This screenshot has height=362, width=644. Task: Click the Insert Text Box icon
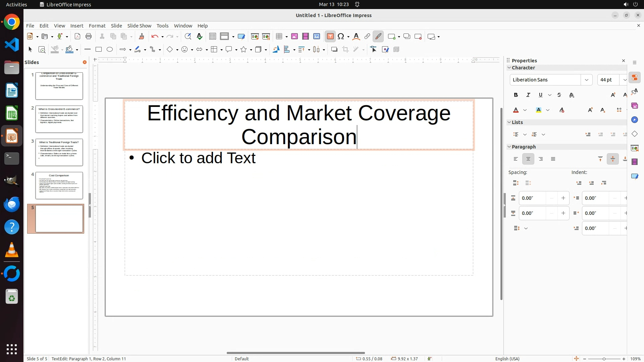[x=330, y=37]
